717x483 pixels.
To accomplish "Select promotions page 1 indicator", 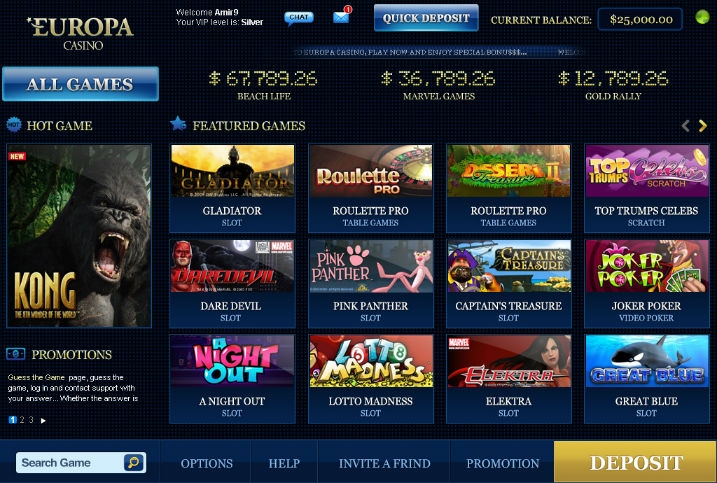I will 12,420.
